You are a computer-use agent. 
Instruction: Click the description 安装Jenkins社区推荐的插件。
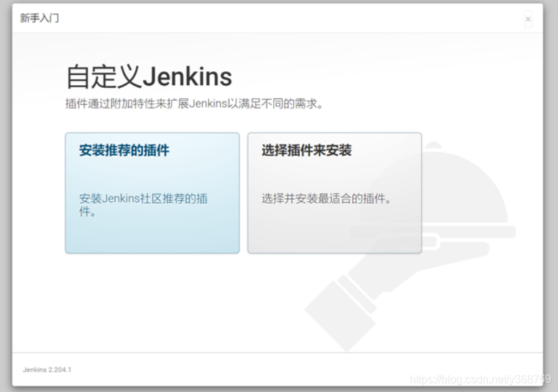point(143,205)
